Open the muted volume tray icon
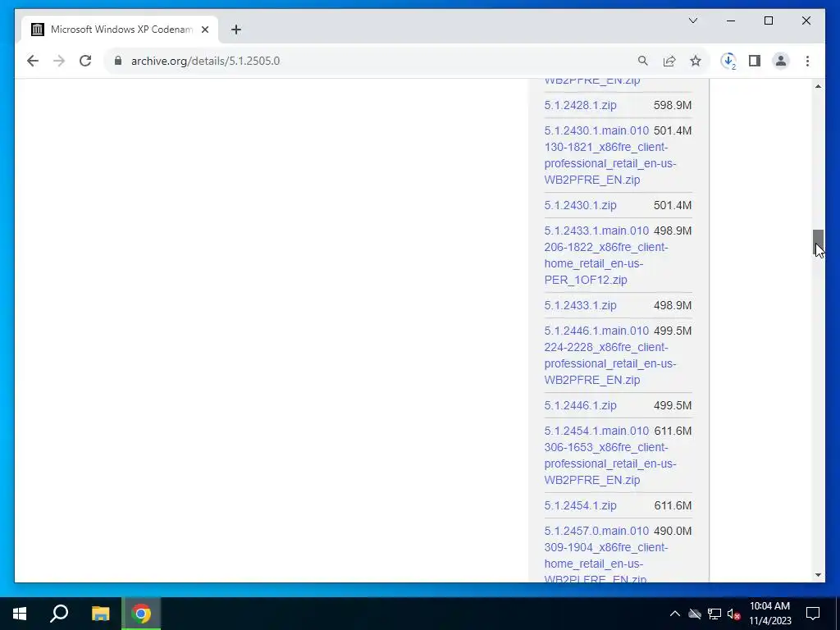The height and width of the screenshot is (630, 840). (733, 614)
